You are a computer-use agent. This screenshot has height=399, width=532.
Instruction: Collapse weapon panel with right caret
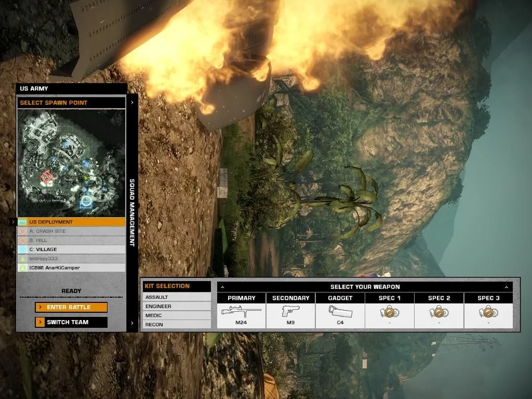coord(506,287)
